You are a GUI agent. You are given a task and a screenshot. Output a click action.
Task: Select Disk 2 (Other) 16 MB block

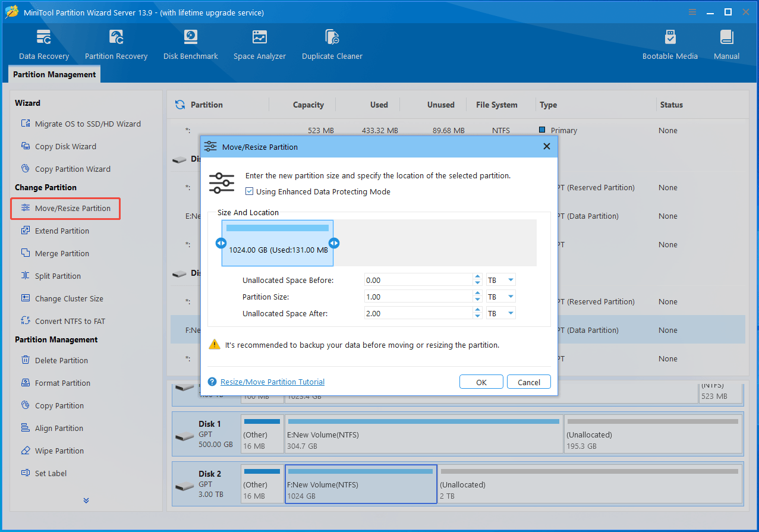(x=262, y=484)
